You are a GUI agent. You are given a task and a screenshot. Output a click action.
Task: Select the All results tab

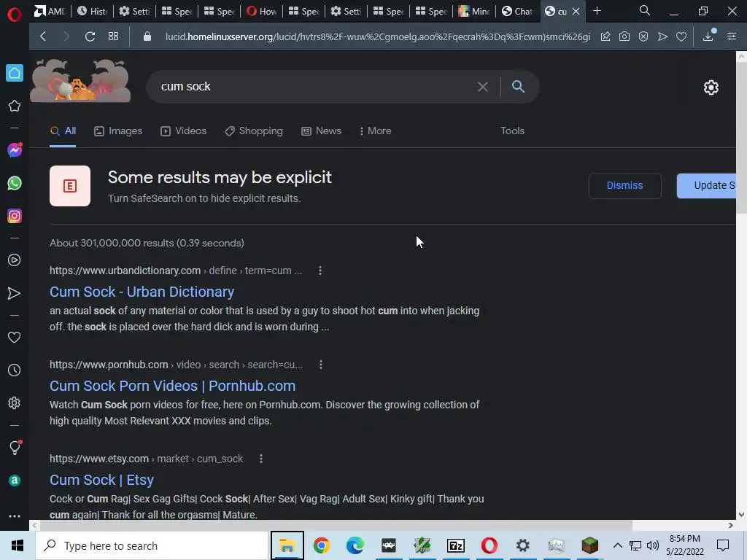63,131
